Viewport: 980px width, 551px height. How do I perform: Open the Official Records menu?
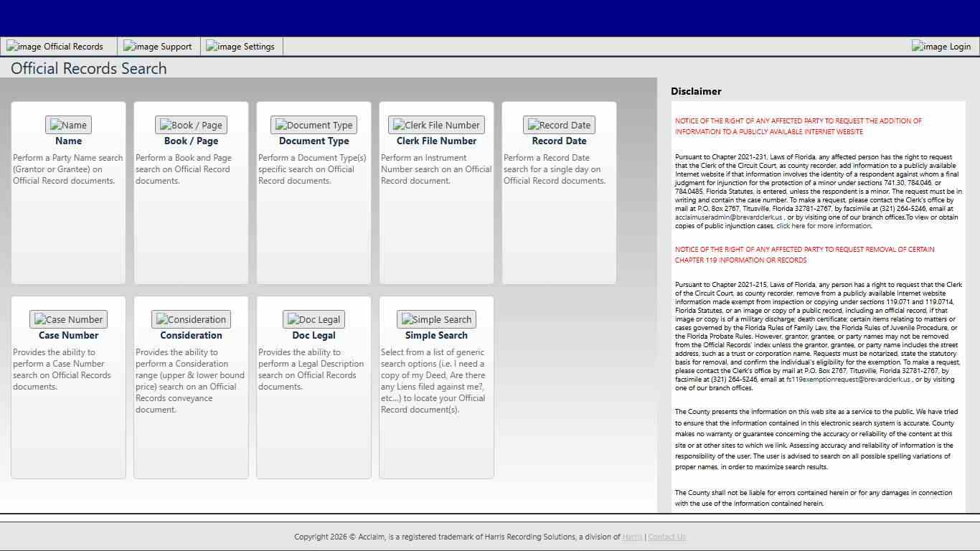[55, 47]
